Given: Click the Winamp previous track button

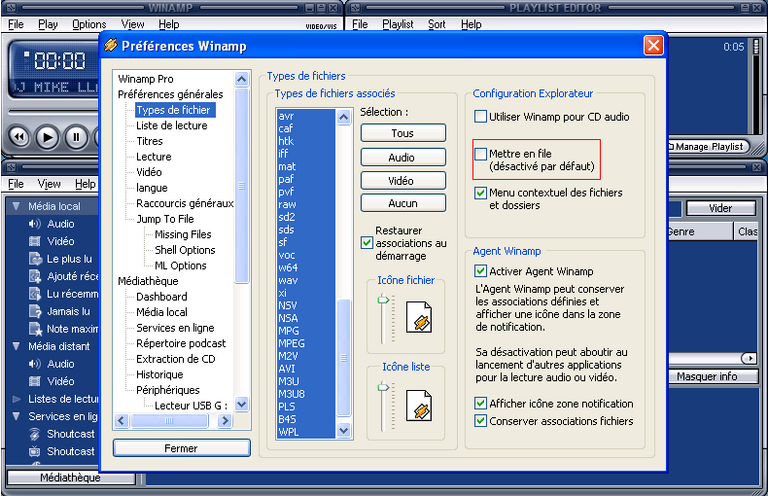Looking at the screenshot, I should pyautogui.click(x=20, y=137).
